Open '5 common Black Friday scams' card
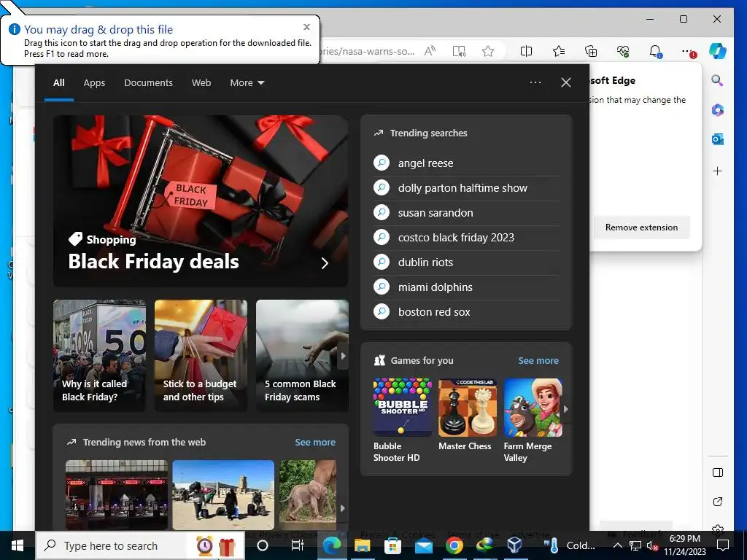 302,355
